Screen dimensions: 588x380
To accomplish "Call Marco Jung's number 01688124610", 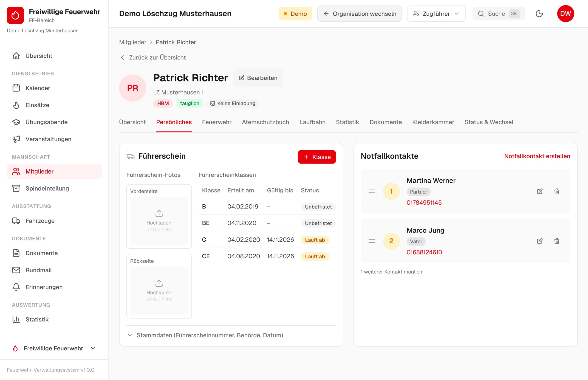I will (424, 252).
